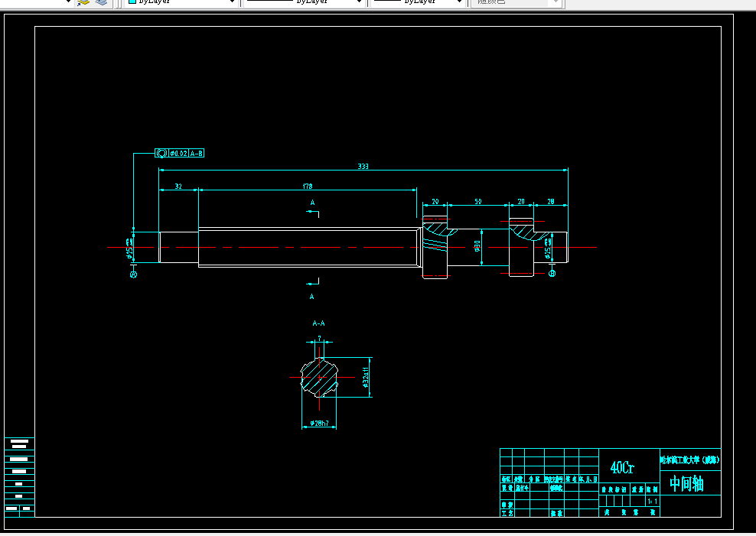Select the 333 overall length dimension
756x536 pixels.
(x=363, y=166)
